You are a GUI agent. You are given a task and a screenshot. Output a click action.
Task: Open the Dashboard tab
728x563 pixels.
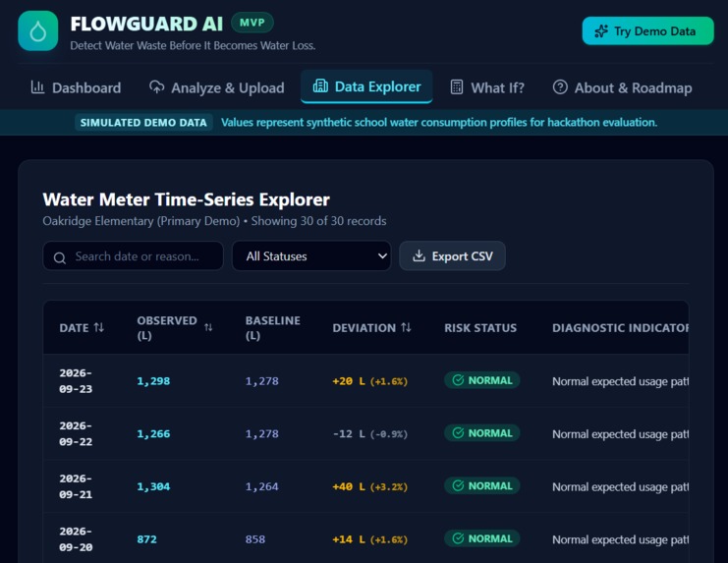(x=76, y=87)
